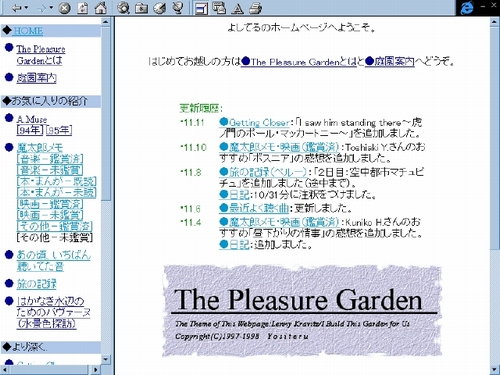Click the 11.8 date text
The image size is (500, 375).
coord(191,172)
